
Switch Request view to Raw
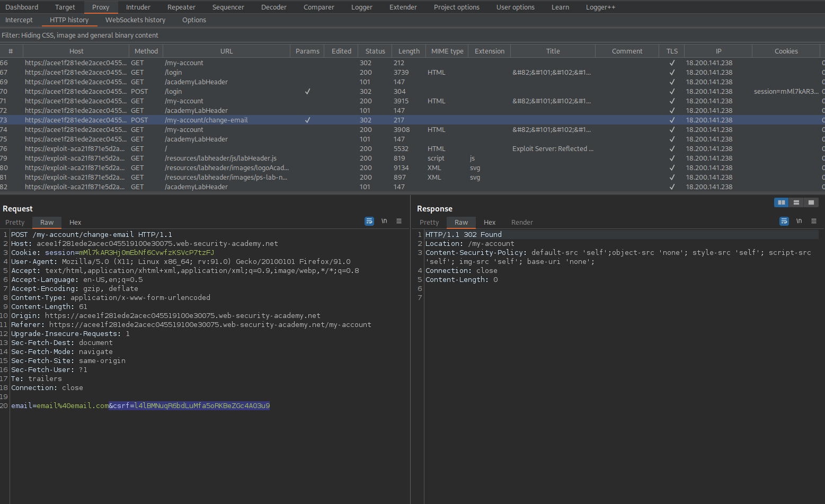click(x=47, y=223)
